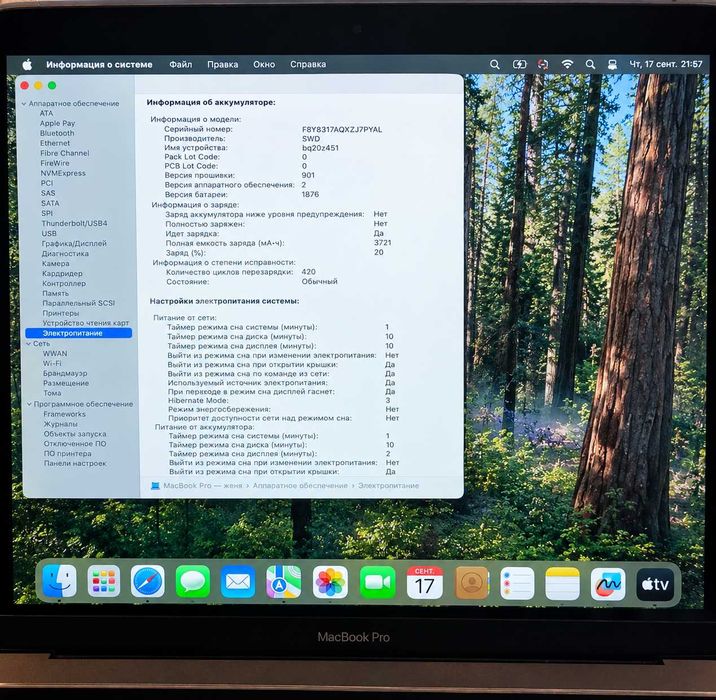Select NVMExpress in the sidebar
This screenshot has height=700, width=716.
(63, 174)
